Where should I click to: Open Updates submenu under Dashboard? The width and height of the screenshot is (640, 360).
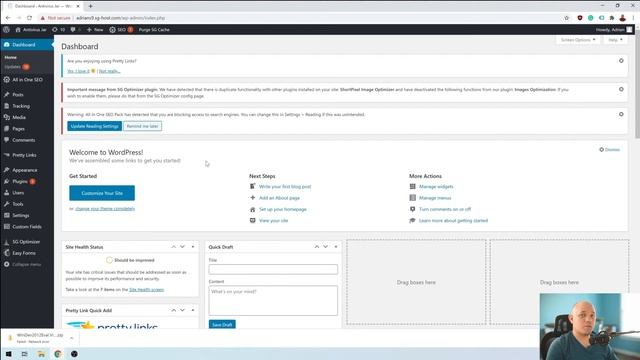tap(17, 67)
